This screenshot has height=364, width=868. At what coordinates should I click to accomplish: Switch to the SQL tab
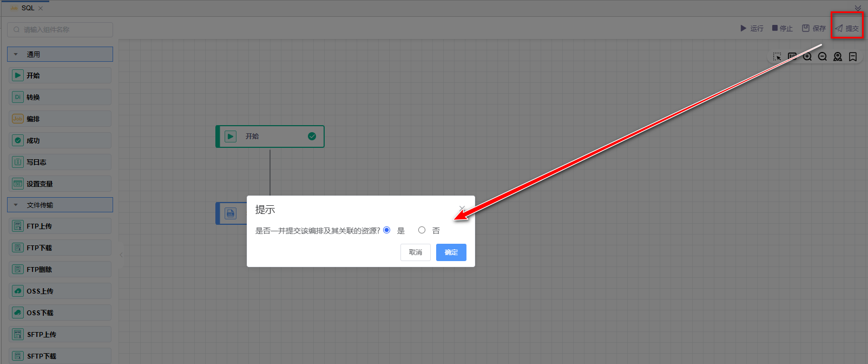tap(27, 8)
